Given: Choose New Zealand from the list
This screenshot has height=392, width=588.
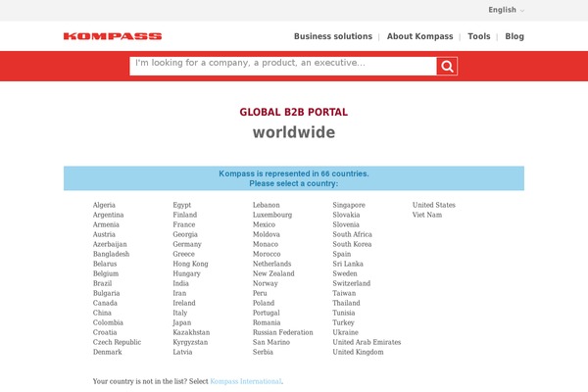Looking at the screenshot, I should click(x=273, y=273).
